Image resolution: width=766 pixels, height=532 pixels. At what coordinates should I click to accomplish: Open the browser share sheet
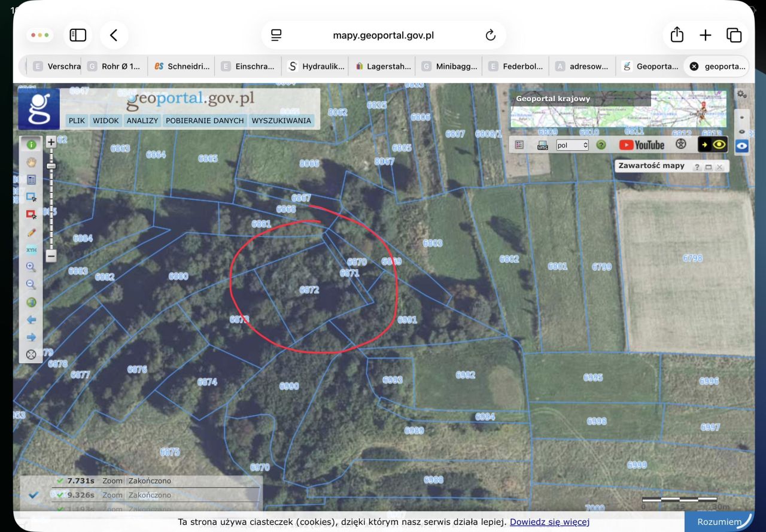677,35
